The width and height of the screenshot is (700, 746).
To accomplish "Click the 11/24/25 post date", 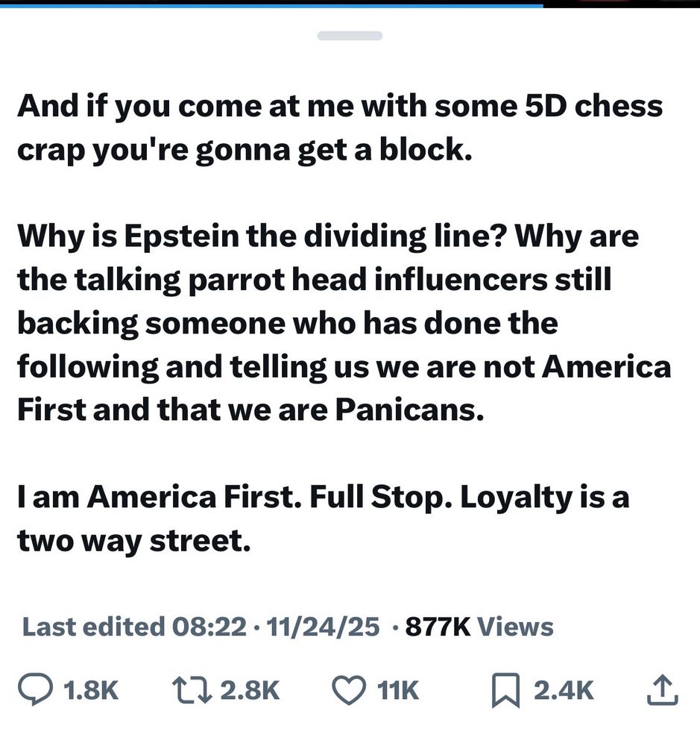I will [323, 627].
